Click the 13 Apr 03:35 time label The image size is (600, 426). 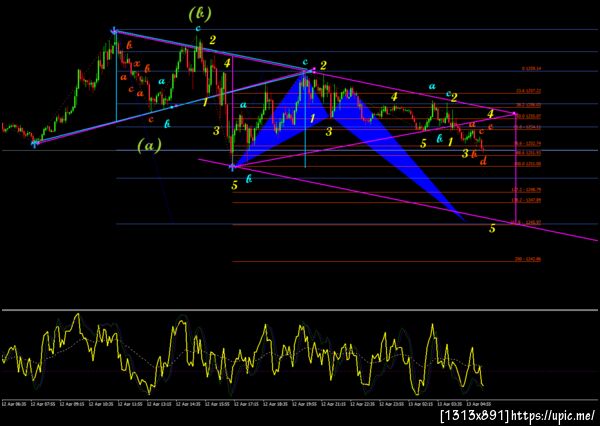pos(450,404)
